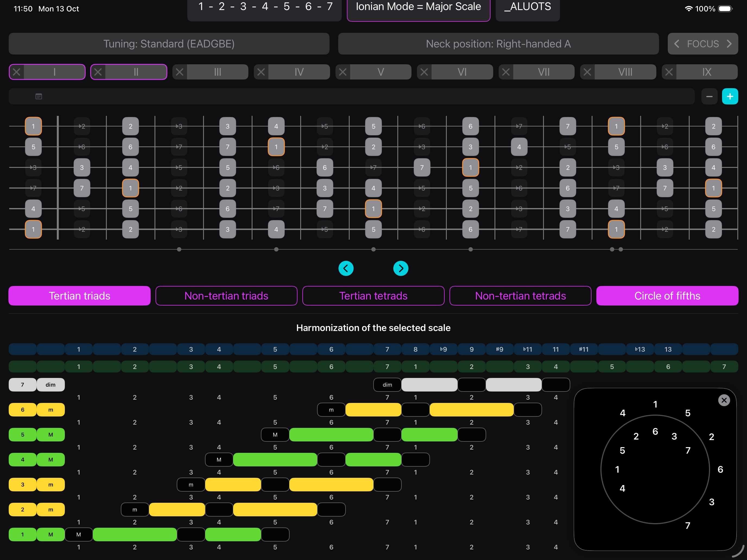Click FOCUS left chevron

point(676,44)
